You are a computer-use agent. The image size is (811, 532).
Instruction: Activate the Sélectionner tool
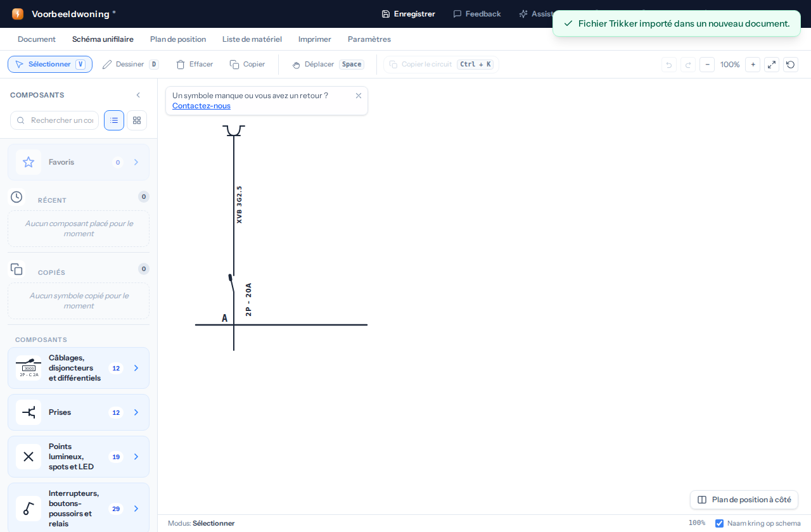click(50, 65)
